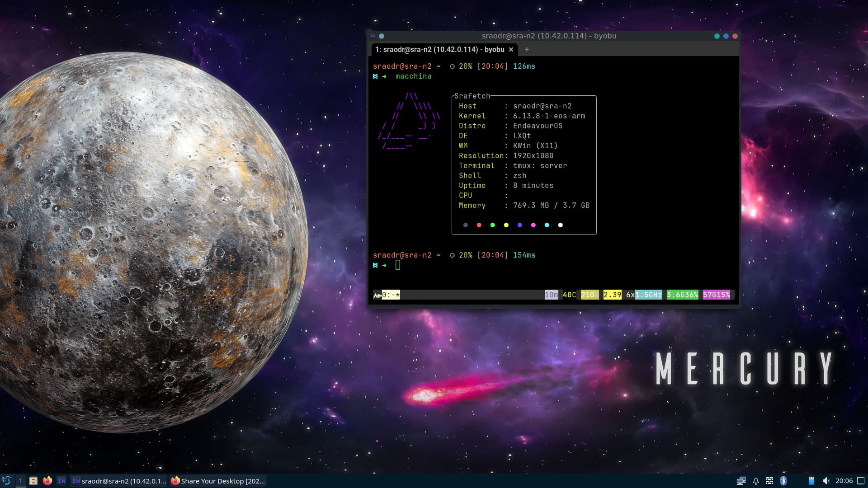
Task: Click the magenta palette dot in Srafetch
Action: (x=533, y=225)
